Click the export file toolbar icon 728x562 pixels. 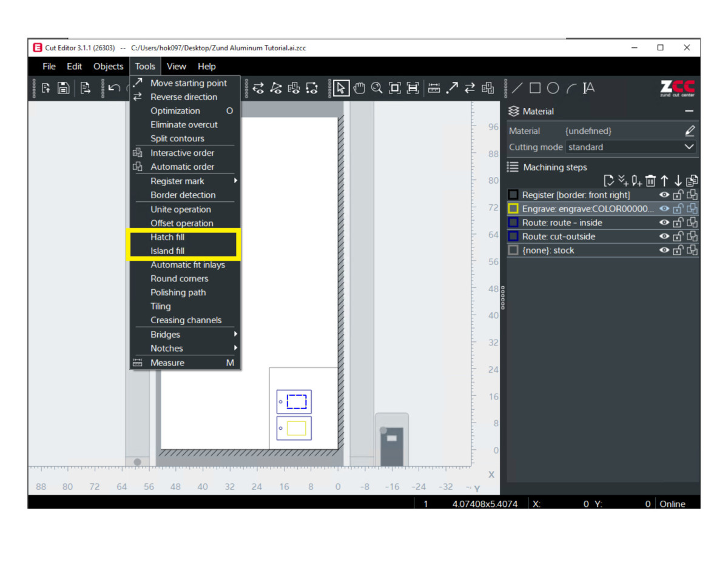pyautogui.click(x=86, y=89)
